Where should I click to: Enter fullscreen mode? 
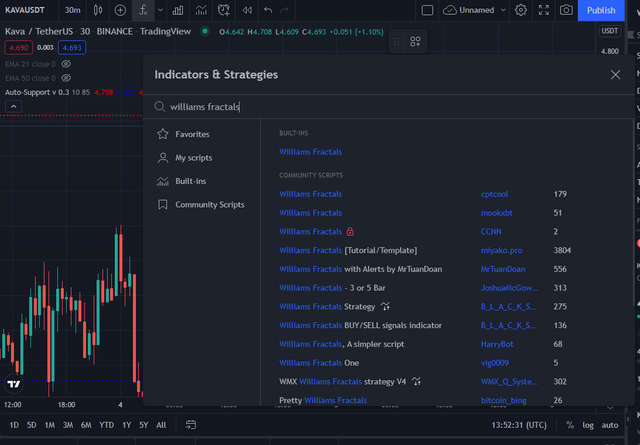pos(544,10)
